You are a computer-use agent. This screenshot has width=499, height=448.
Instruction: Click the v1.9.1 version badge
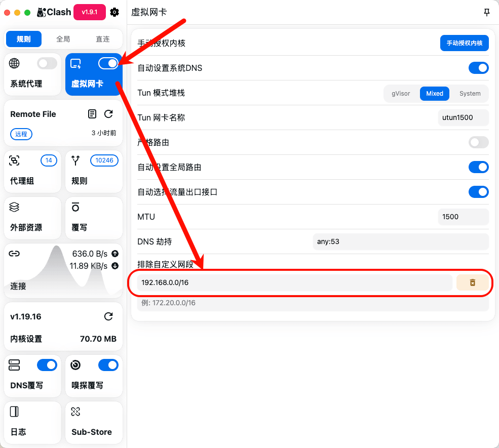(x=90, y=12)
